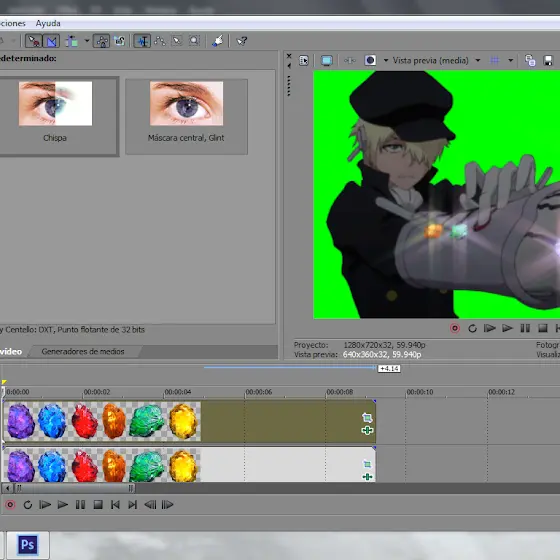Select the Chispa preset thumbnail
Screen dimensions: 560x560
[55, 104]
